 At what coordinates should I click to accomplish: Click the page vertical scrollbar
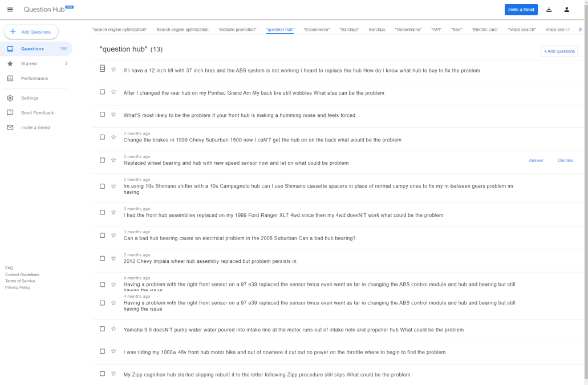[586, 192]
